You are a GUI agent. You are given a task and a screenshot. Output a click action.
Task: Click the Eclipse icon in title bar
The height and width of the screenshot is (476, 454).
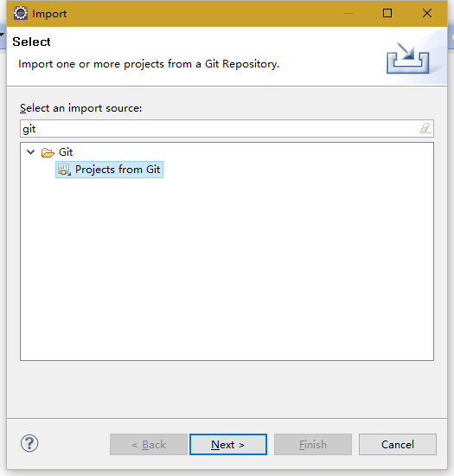[x=21, y=13]
